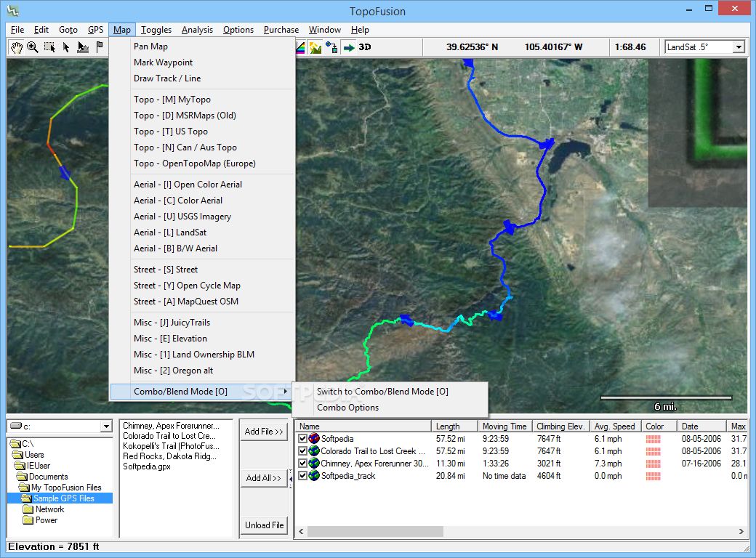Sort tracks by Name column header
Viewport: 756px width, 558px height.
point(363,426)
